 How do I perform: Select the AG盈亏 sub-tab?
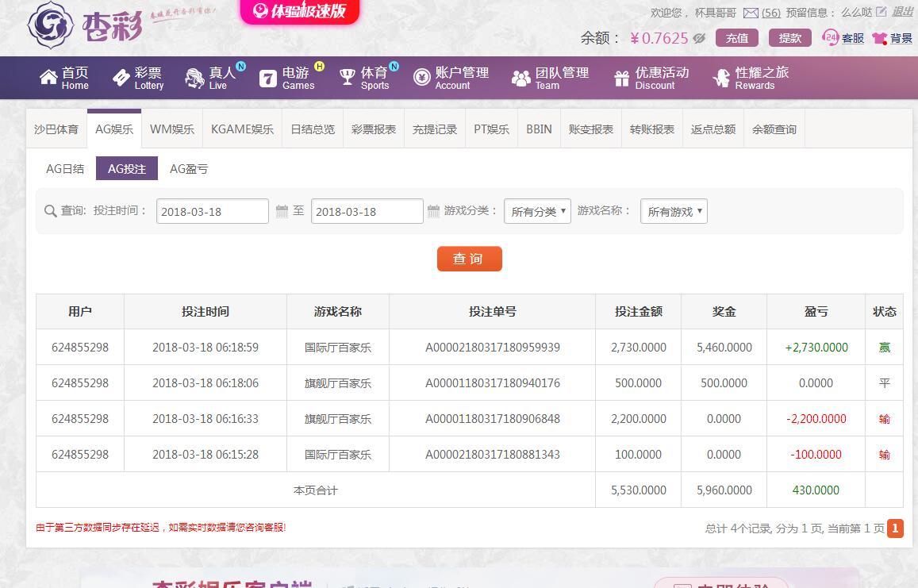pyautogui.click(x=189, y=169)
